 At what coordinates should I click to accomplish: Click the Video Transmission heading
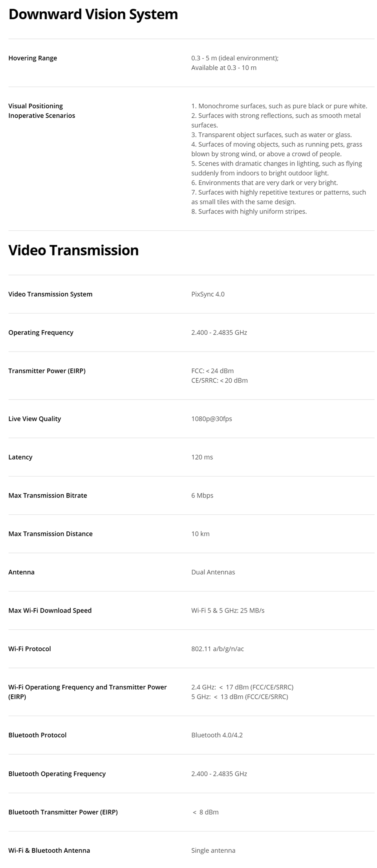tap(73, 250)
